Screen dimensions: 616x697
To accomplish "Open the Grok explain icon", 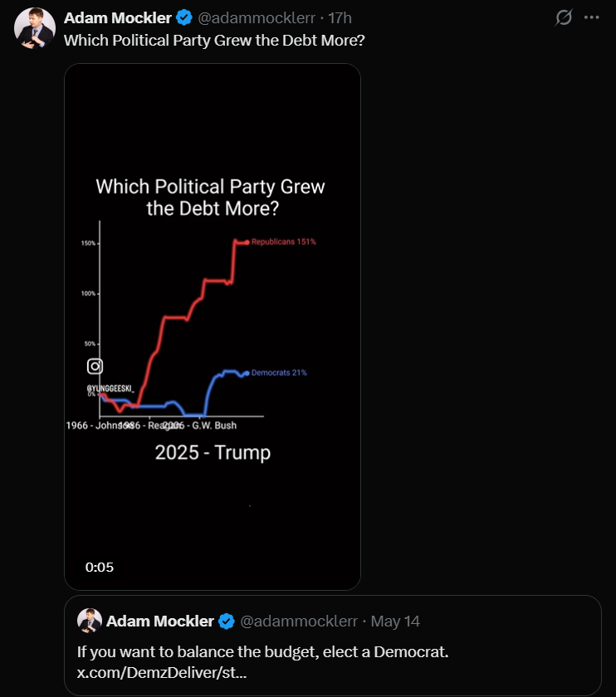I will (564, 17).
